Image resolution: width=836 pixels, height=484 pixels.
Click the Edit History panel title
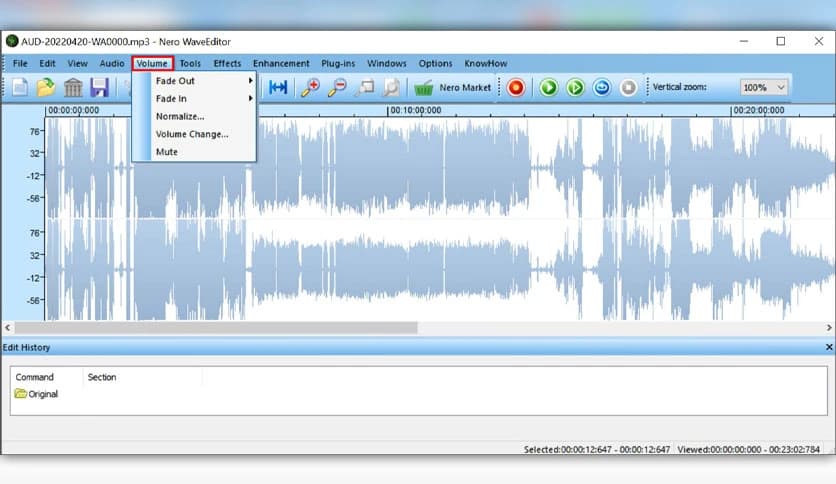point(26,348)
